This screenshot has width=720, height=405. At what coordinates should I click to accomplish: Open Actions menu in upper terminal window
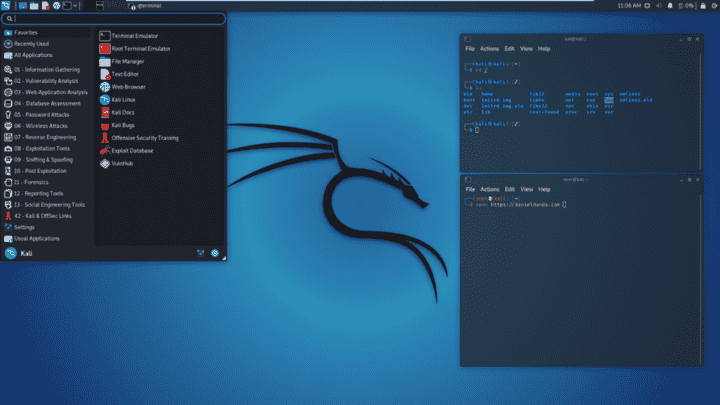tap(489, 49)
